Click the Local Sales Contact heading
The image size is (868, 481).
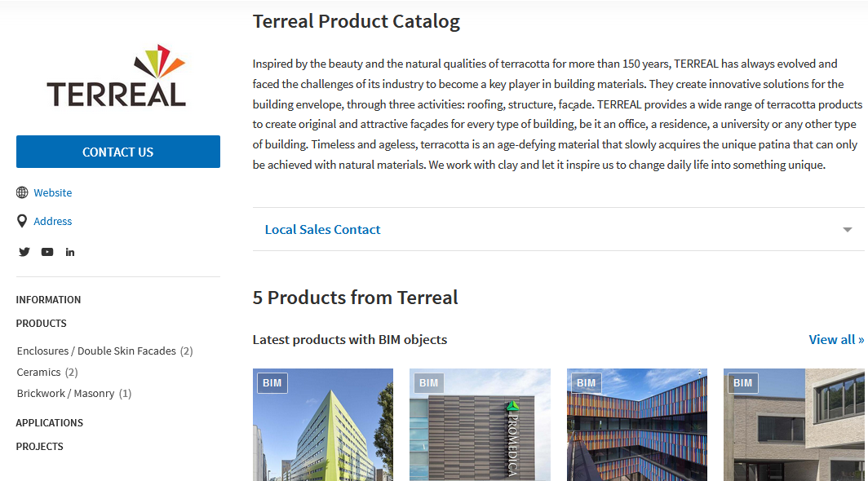322,229
